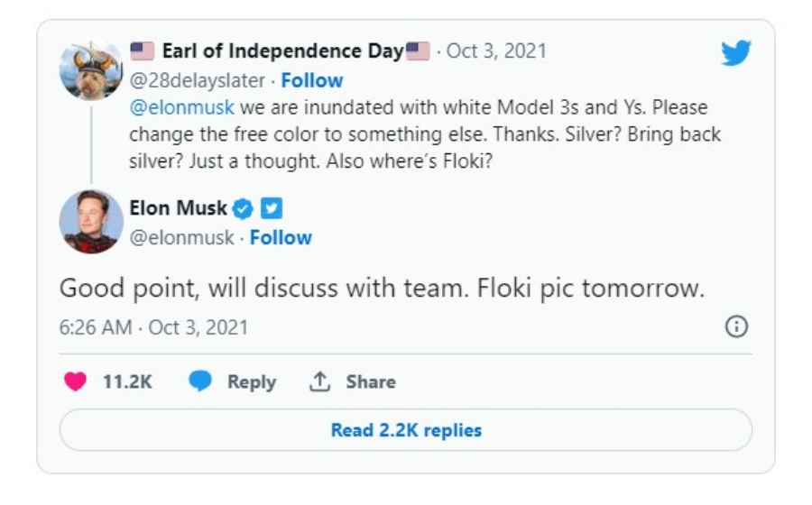Click the blue reply bubble icon
812x505 pixels.
[200, 381]
